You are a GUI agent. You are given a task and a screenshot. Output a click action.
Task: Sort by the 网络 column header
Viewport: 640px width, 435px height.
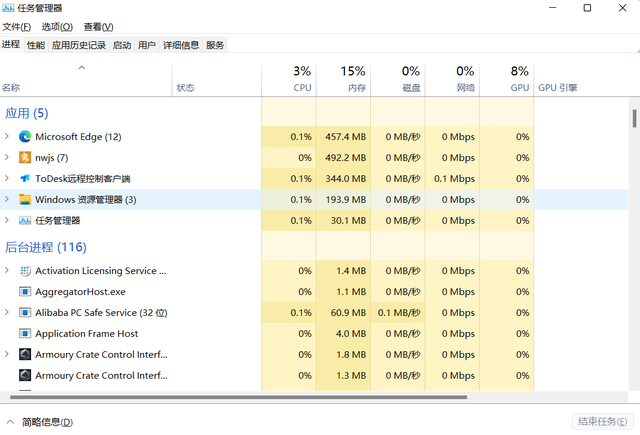[x=452, y=79]
